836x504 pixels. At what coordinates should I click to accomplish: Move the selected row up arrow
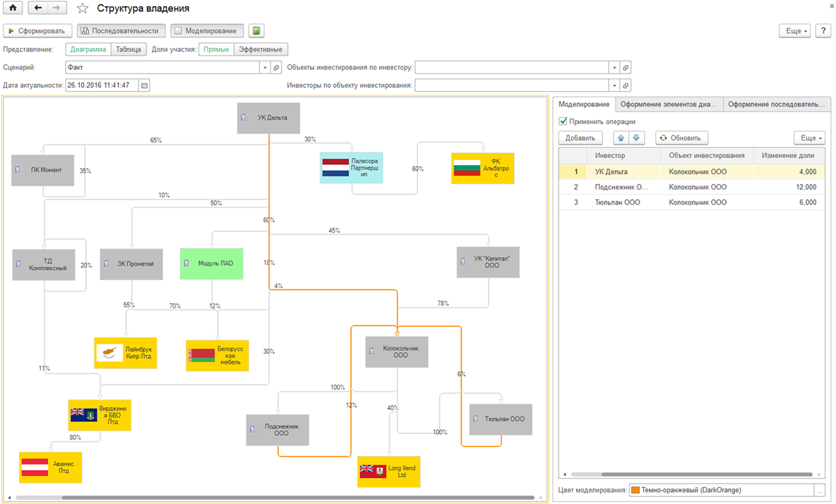point(621,138)
